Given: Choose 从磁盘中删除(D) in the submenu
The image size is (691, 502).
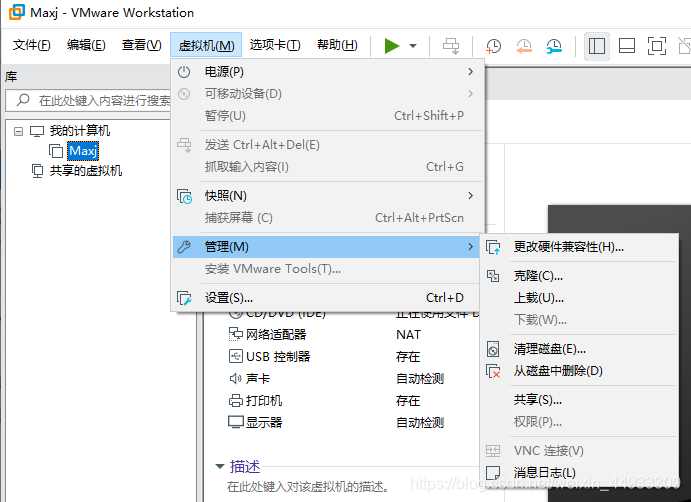Looking at the screenshot, I should coord(580,371).
